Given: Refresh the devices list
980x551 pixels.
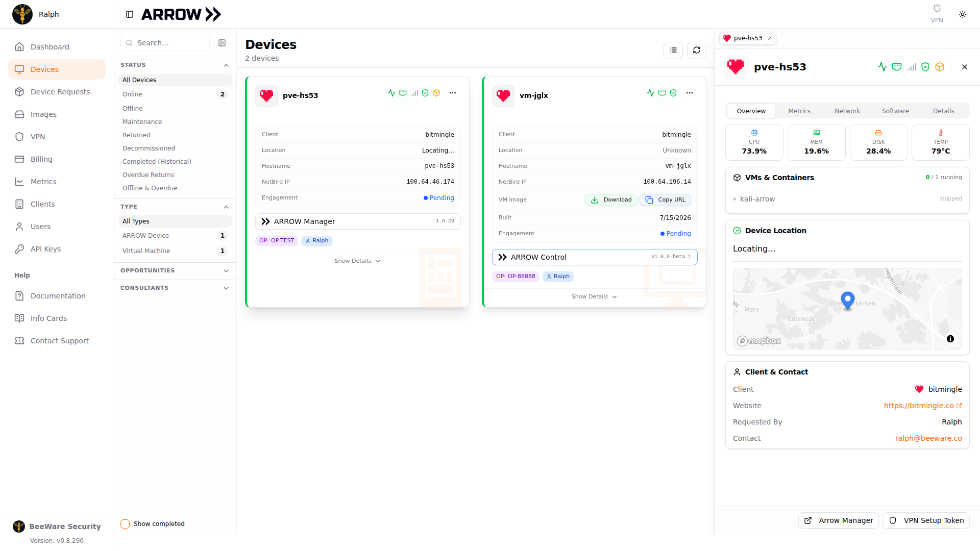Looking at the screenshot, I should coord(697,50).
